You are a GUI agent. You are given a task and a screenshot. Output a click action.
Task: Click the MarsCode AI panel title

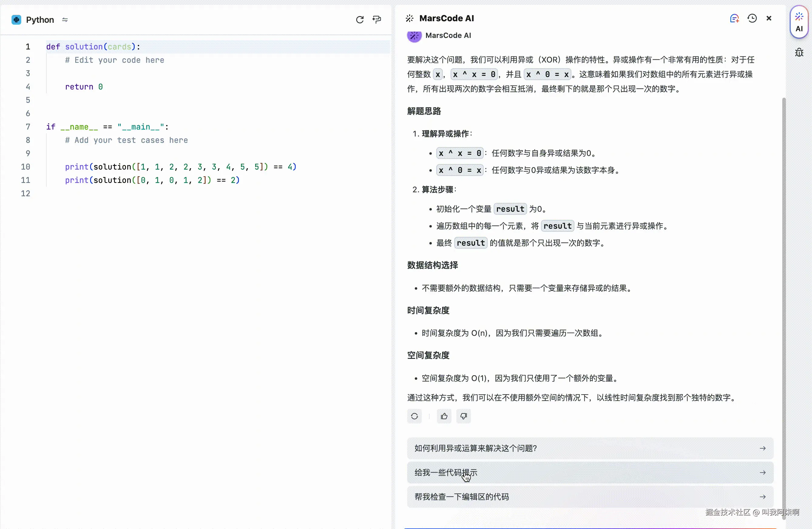[x=446, y=19]
